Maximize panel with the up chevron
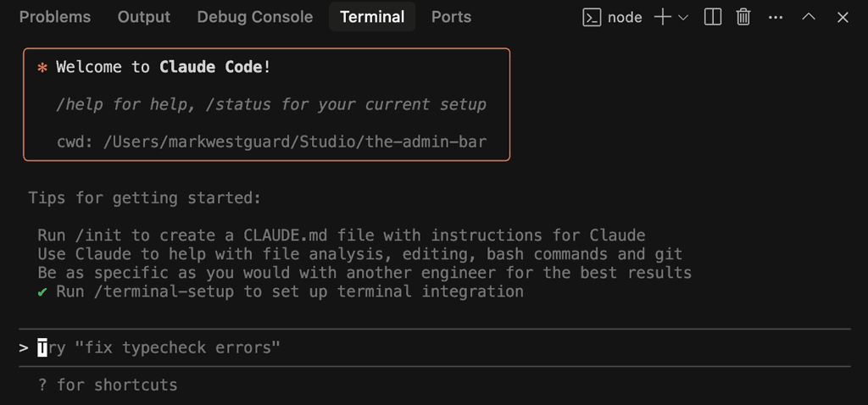This screenshot has height=405, width=868. (x=809, y=17)
